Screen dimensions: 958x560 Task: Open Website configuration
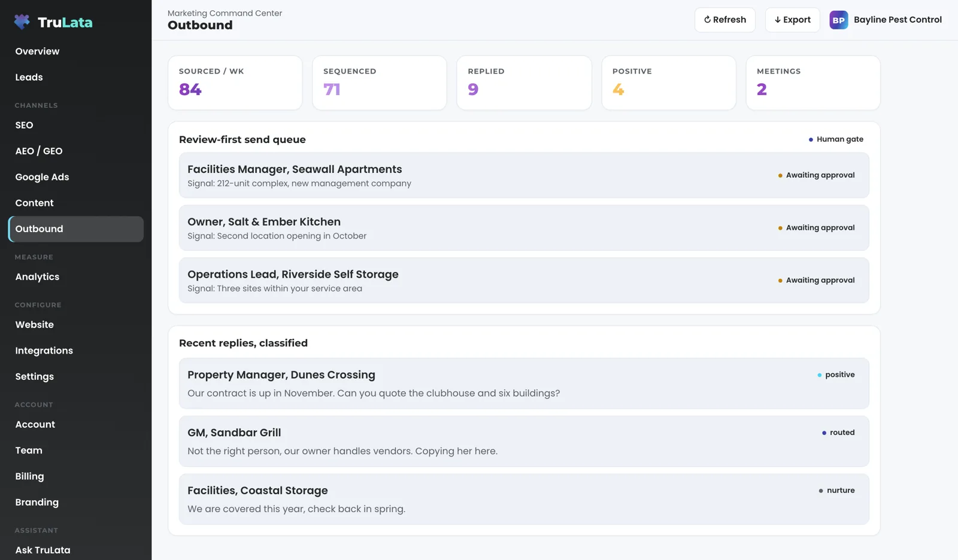(75, 325)
